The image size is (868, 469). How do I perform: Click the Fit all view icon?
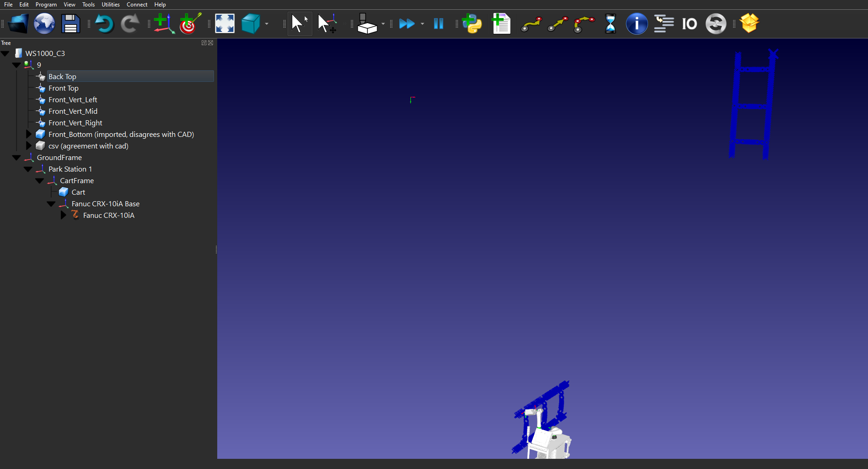[225, 24]
